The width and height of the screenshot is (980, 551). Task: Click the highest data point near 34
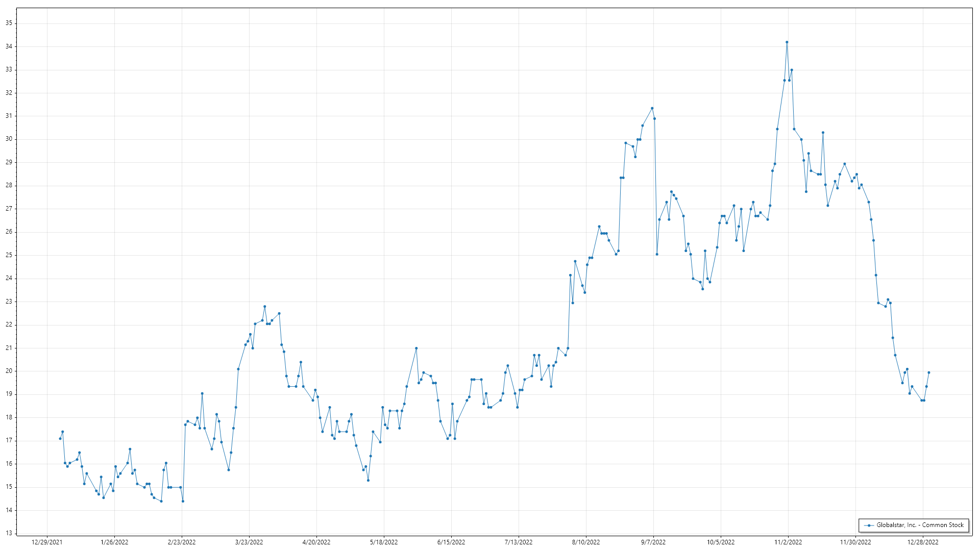pyautogui.click(x=787, y=42)
